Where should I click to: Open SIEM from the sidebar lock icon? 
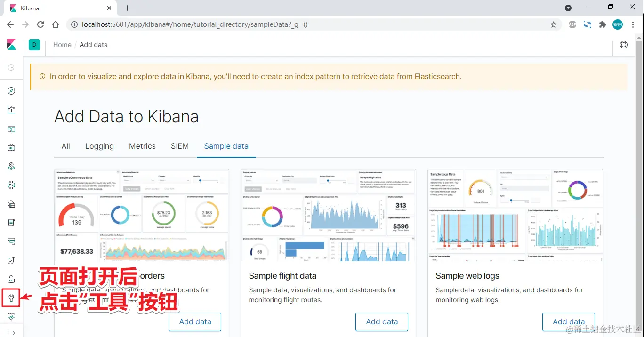pos(11,279)
